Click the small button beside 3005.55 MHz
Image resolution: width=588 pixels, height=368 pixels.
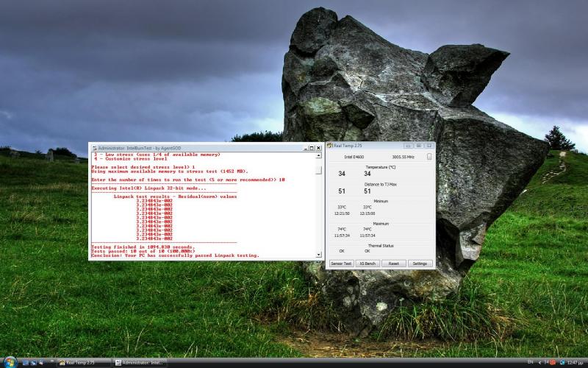429,157
